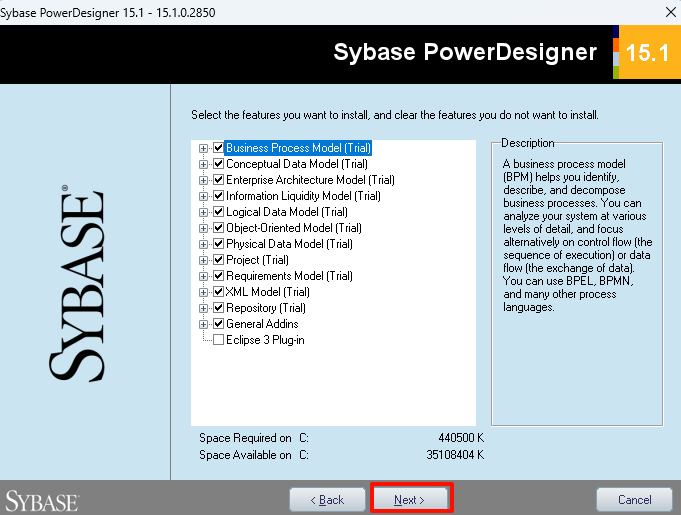The width and height of the screenshot is (681, 515).
Task: Select Logical Data Model (Trial) label
Action: (287, 212)
